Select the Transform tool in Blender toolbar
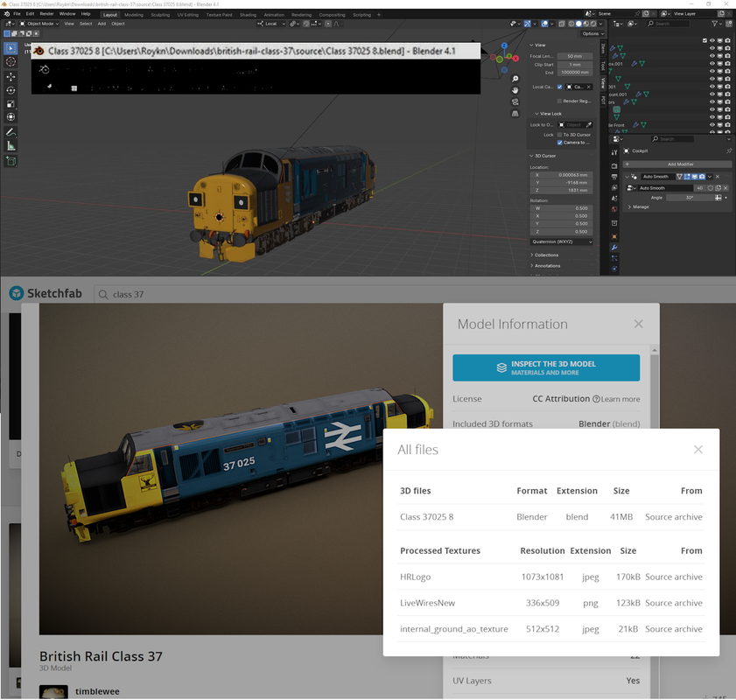Viewport: 736px width, 700px height. pos(11,117)
